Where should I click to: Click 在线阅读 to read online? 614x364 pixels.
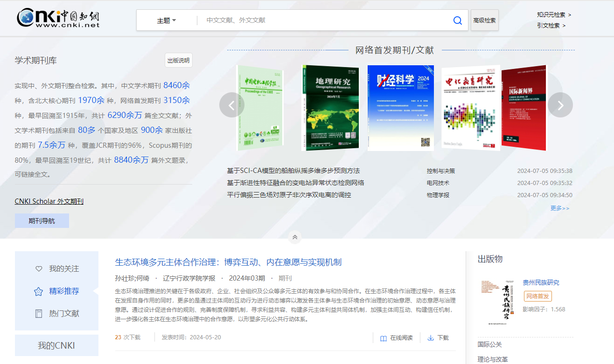[x=397, y=338]
